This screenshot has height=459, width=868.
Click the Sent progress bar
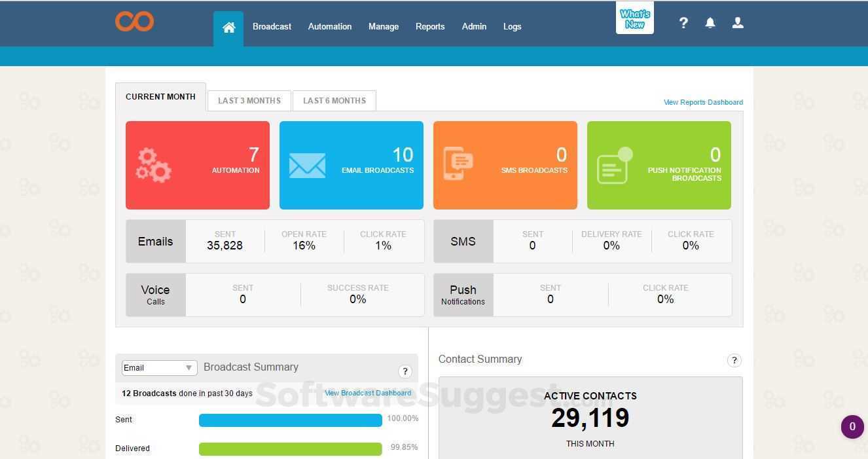[x=290, y=420]
